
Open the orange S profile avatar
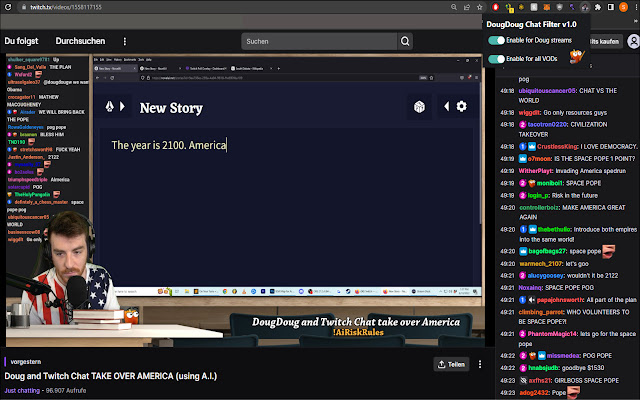coord(623,7)
